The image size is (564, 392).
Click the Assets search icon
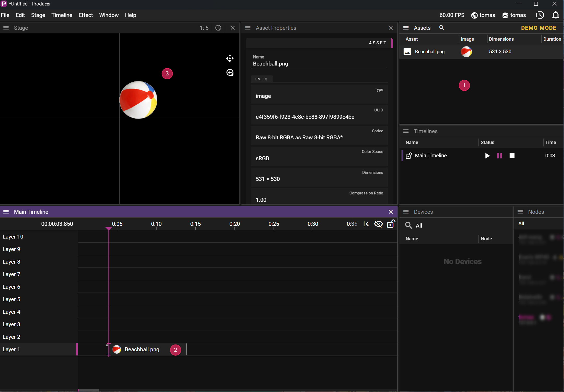pyautogui.click(x=442, y=28)
